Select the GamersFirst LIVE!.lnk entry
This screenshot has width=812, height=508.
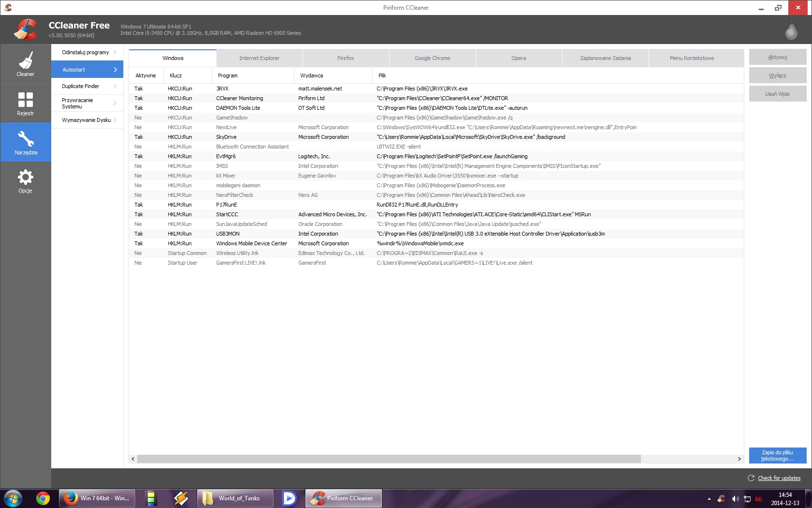[x=436, y=263]
